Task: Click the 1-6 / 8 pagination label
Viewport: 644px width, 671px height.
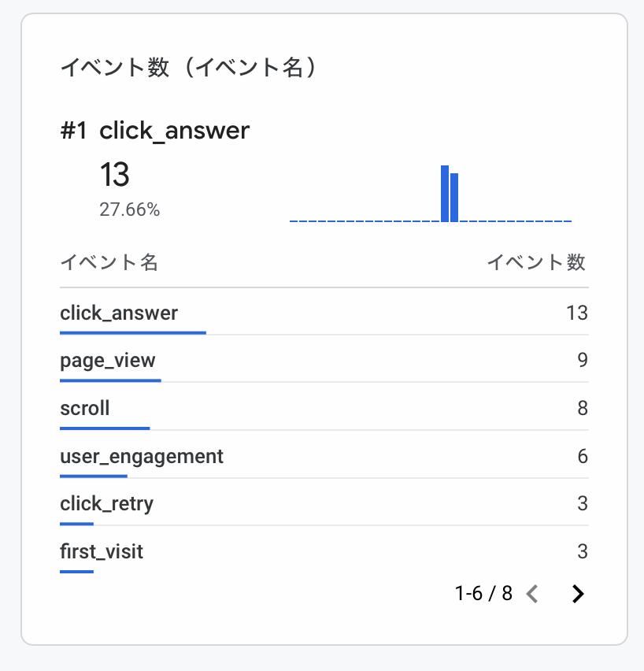Action: 483,594
